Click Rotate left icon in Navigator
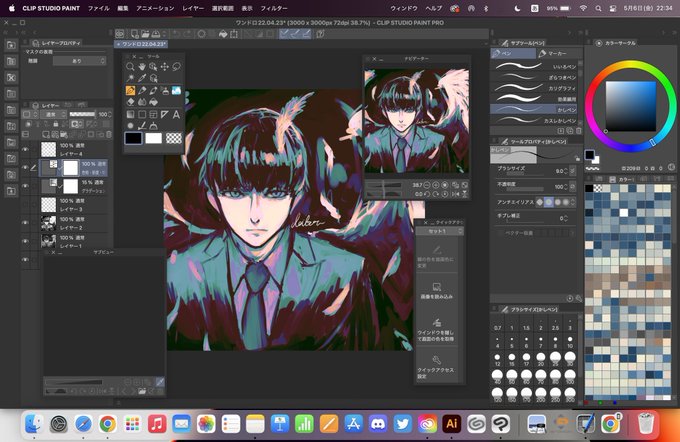This screenshot has height=442, width=680. coord(427,194)
